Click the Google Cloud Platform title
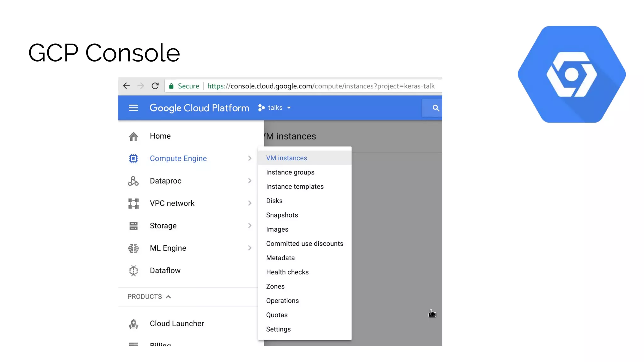The width and height of the screenshot is (644, 362). (x=199, y=108)
